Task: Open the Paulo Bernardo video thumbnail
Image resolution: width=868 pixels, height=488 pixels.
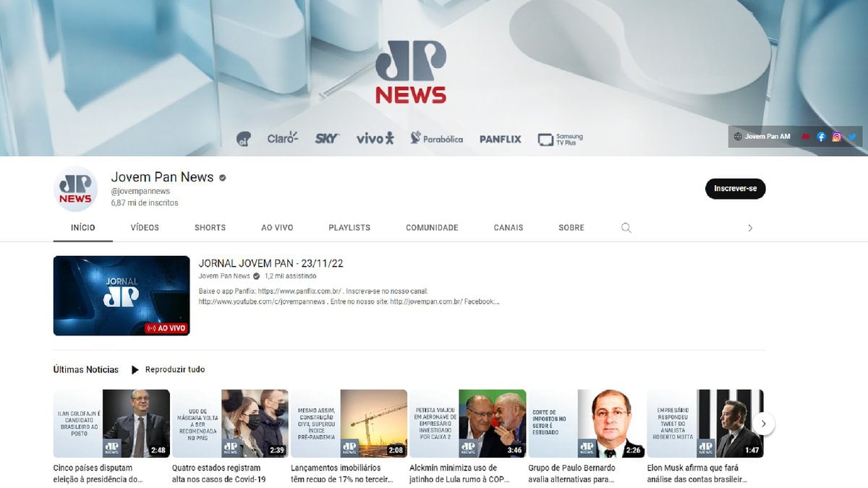Action: (586, 424)
